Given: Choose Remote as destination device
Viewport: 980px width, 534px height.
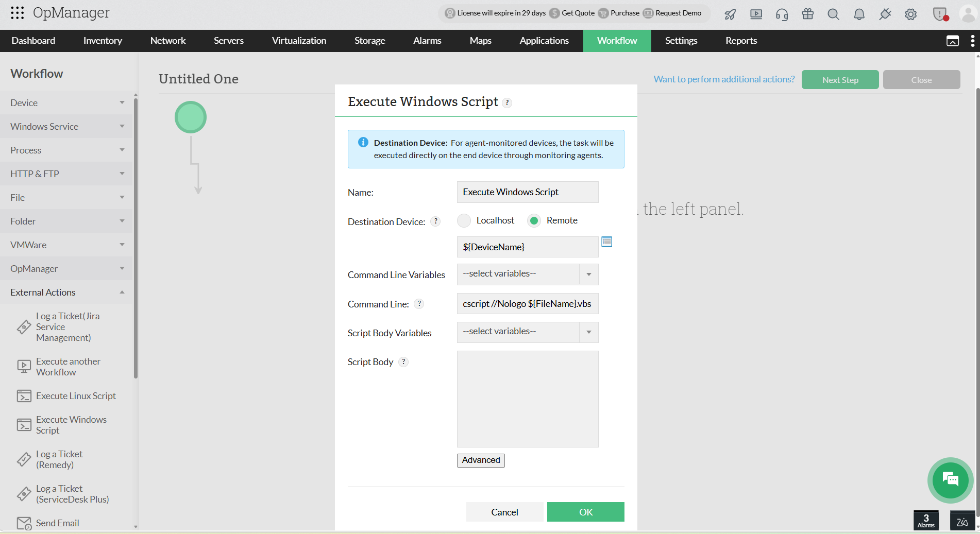Looking at the screenshot, I should point(534,220).
